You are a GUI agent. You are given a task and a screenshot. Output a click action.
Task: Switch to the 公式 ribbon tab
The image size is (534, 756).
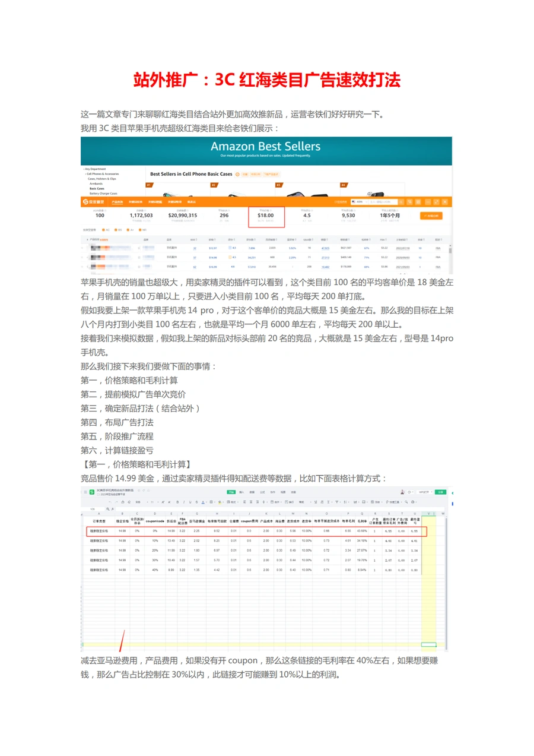click(262, 492)
